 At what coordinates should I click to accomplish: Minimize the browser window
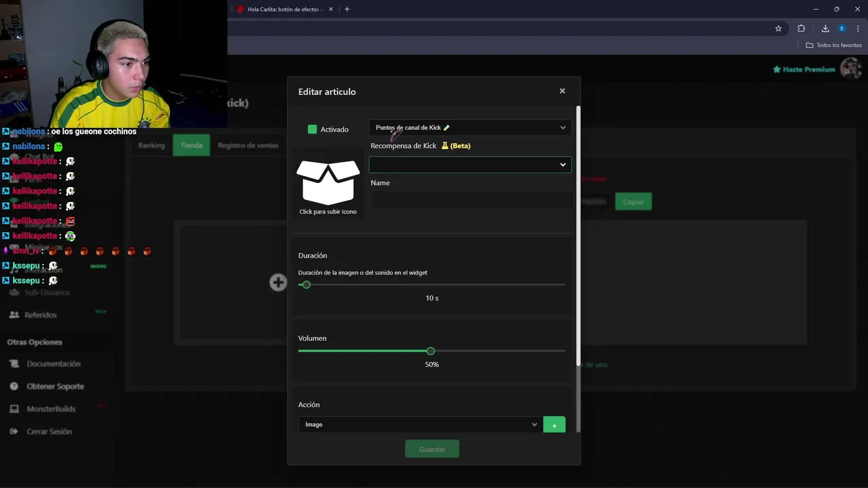point(816,9)
